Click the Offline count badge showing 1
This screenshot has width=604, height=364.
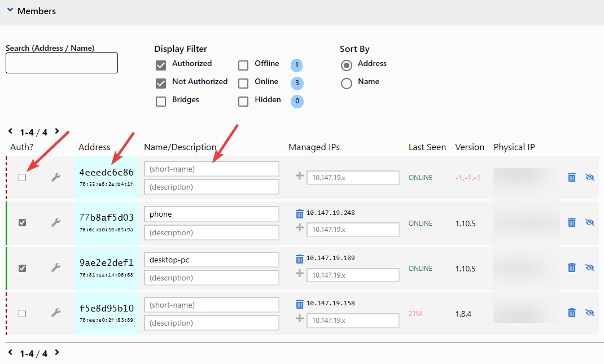click(296, 65)
